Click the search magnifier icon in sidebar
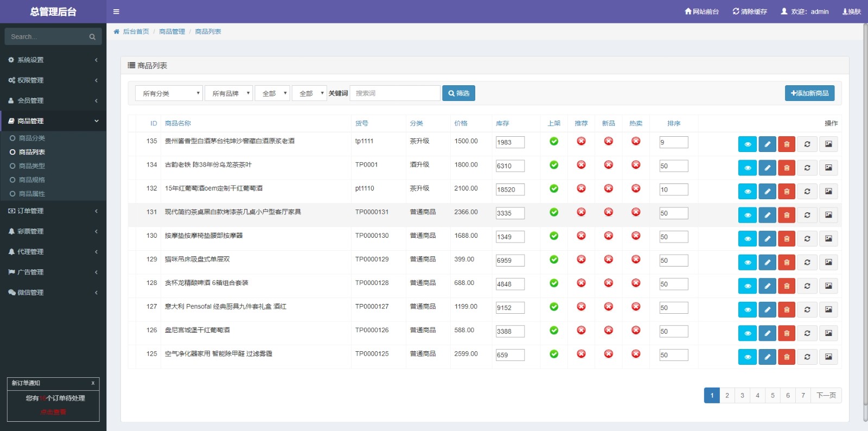The image size is (868, 431). tap(92, 37)
